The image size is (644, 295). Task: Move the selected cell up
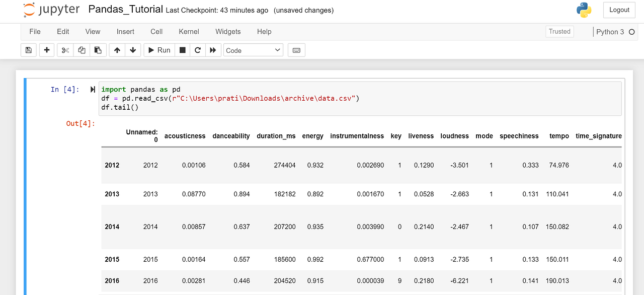[116, 50]
